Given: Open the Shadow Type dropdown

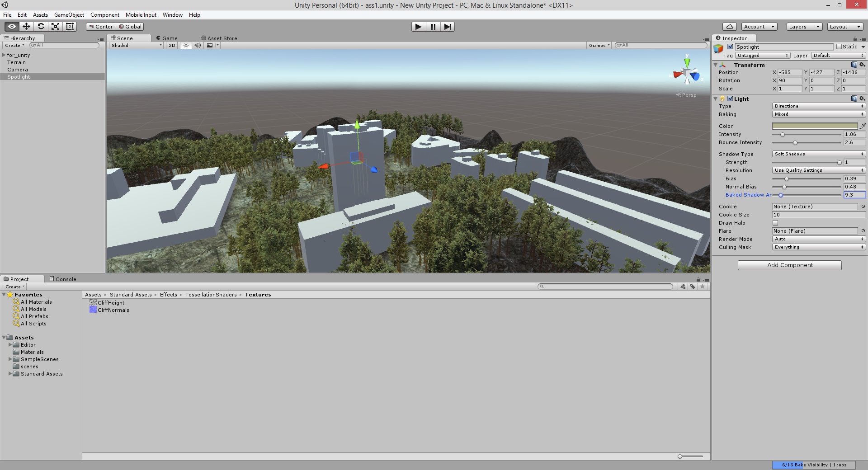Looking at the screenshot, I should click(819, 154).
